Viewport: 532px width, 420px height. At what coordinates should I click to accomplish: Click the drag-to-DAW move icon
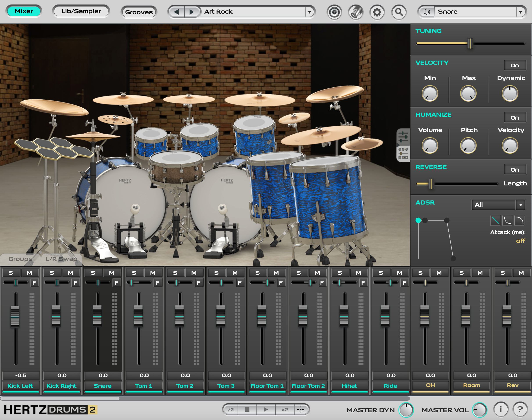[x=301, y=409]
